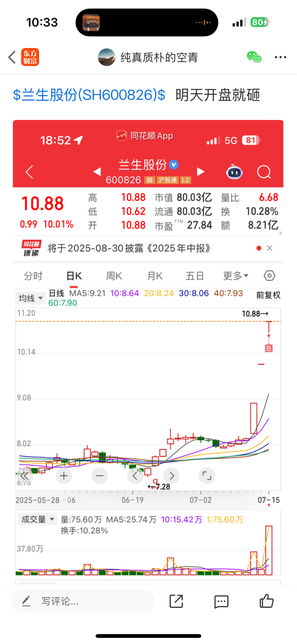Image resolution: width=297 pixels, height=644 pixels.
Task: Switch to the 分时 tab
Action: click(33, 276)
